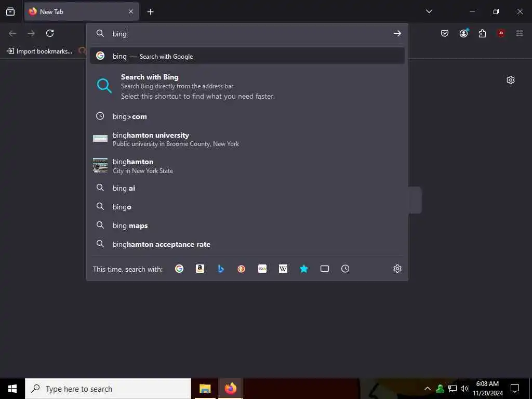Screen dimensions: 532x399
Task: Click the Firefox View icon
Action: click(x=10, y=11)
